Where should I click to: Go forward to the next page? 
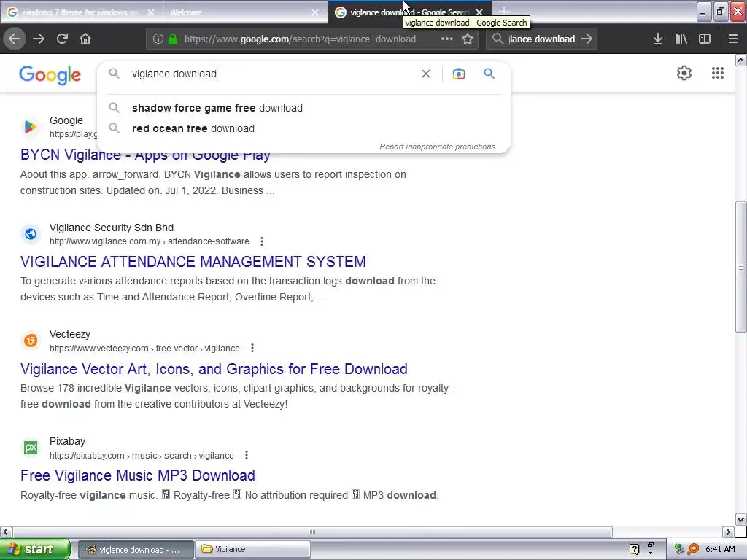[39, 39]
